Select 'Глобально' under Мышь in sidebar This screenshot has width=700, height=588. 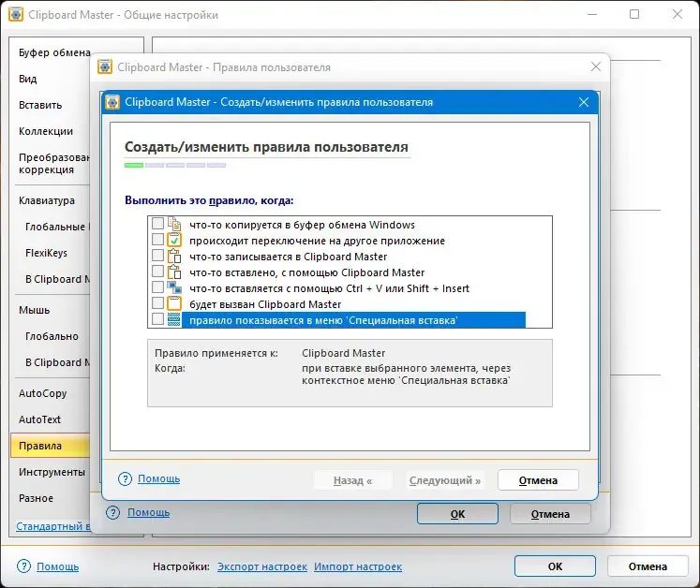coord(52,336)
